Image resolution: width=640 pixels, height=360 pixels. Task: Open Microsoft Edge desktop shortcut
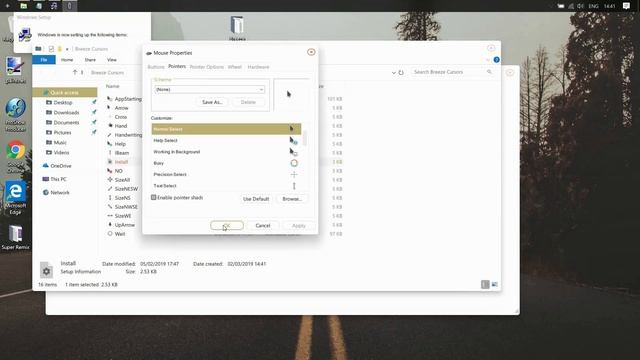pyautogui.click(x=16, y=198)
